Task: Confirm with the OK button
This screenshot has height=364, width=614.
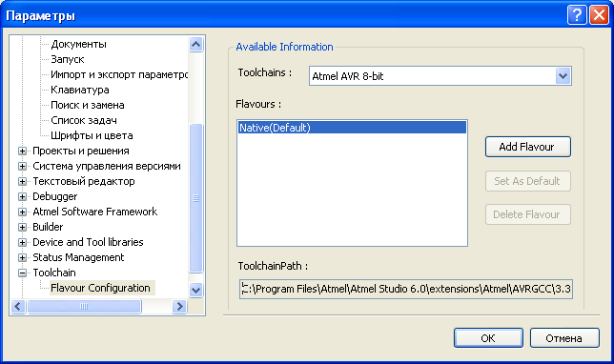Action: coord(488,337)
